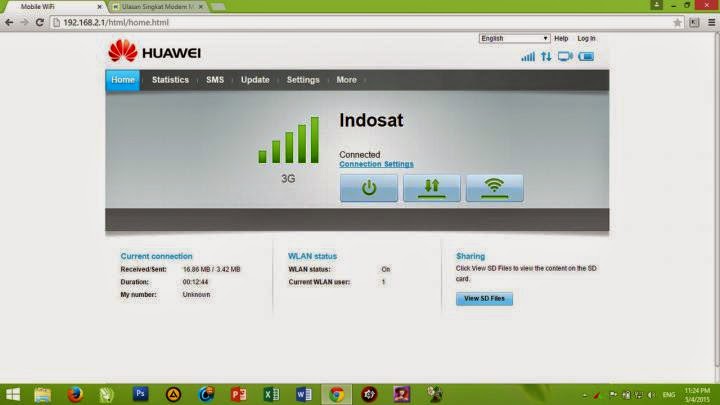Click the My number Unknown value

[x=196, y=294]
